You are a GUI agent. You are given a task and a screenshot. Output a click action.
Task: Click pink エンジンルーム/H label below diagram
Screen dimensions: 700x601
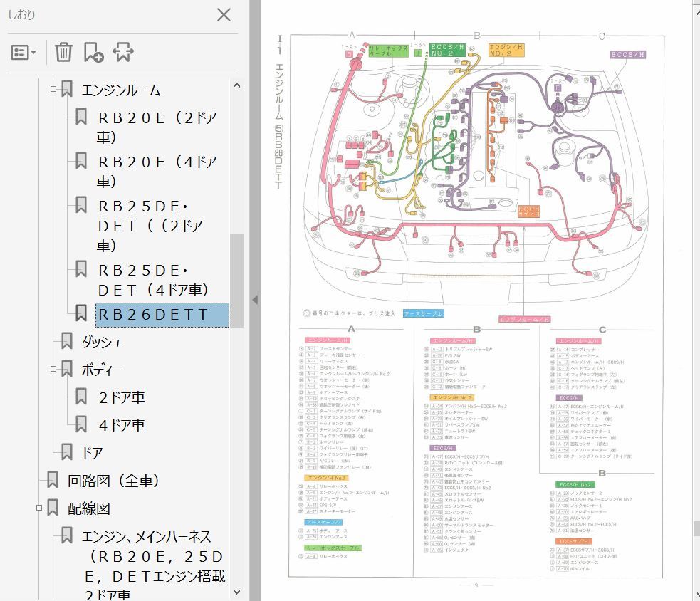[524, 319]
